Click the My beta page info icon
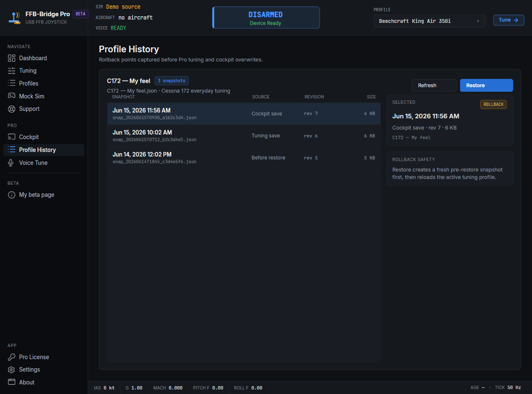 (x=12, y=195)
